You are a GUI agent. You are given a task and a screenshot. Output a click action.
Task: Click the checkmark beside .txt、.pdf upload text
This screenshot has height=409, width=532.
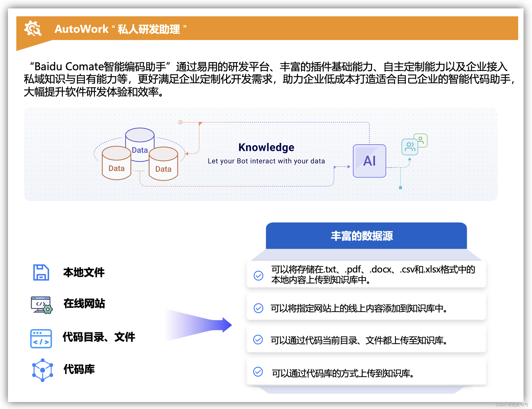[259, 275]
